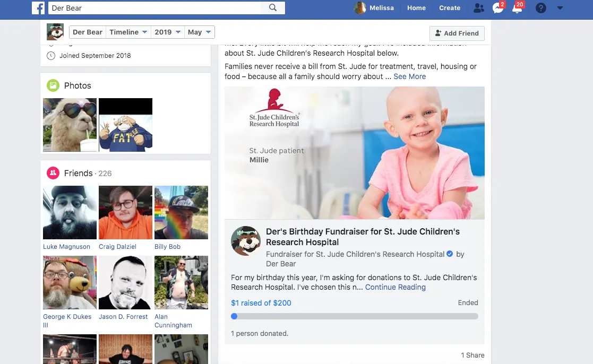Click the pink Friends section icon
This screenshot has width=593, height=364.
coord(53,173)
